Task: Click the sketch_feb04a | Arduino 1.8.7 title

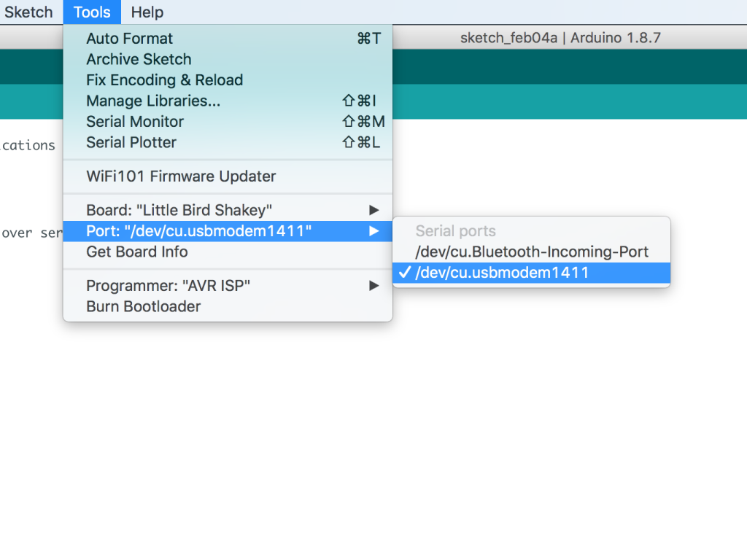Action: click(560, 38)
